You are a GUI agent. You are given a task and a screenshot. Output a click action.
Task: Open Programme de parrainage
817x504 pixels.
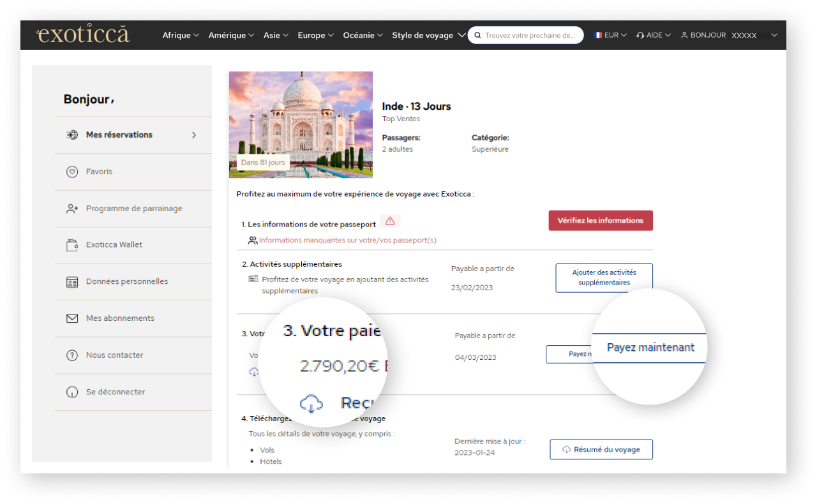[x=133, y=208]
